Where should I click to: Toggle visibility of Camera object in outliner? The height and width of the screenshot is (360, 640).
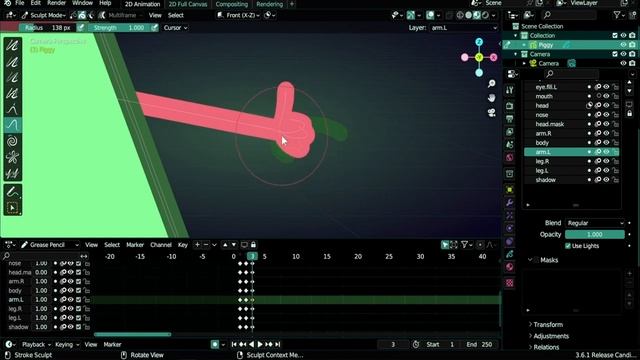[x=623, y=63]
